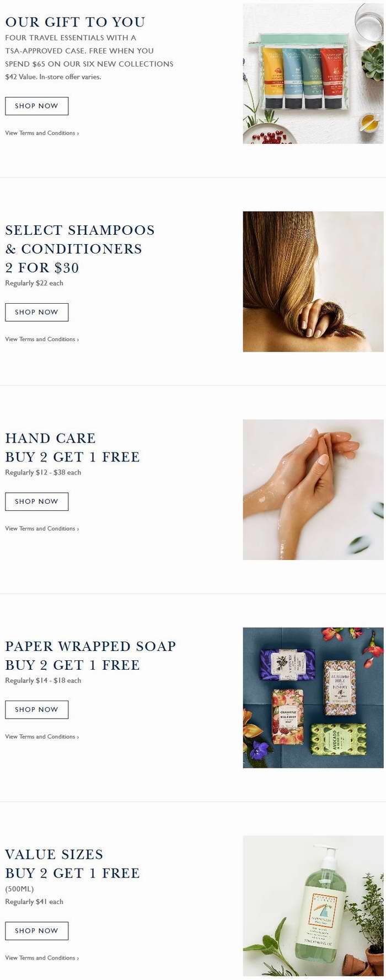View Terms and Conditions for shampoos offer
The width and height of the screenshot is (386, 980).
click(42, 339)
